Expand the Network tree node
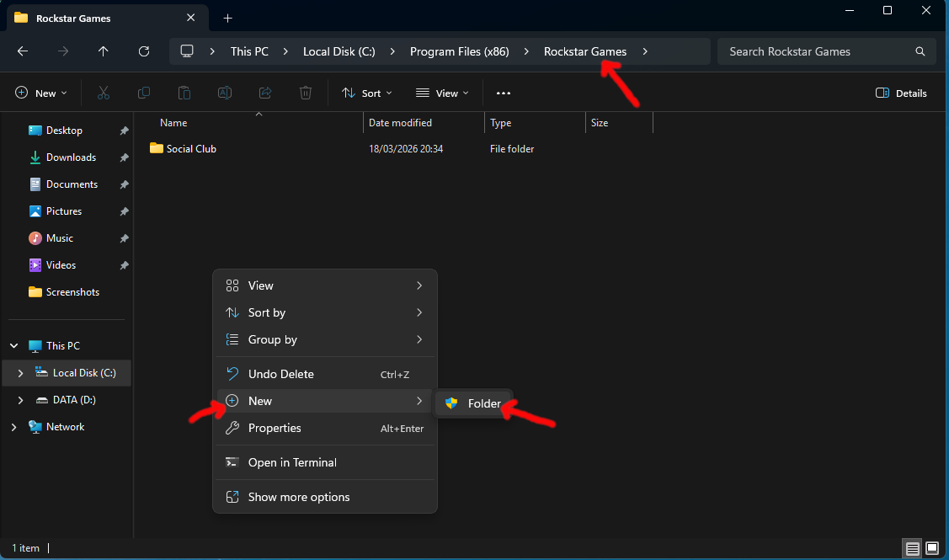 (x=14, y=427)
